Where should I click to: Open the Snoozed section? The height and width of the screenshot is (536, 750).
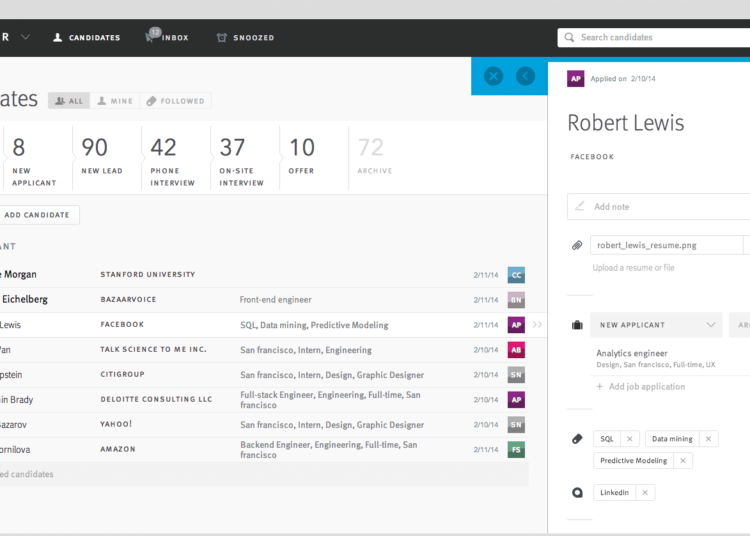(x=245, y=38)
